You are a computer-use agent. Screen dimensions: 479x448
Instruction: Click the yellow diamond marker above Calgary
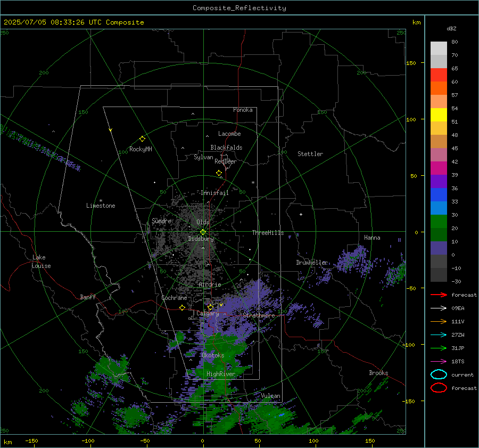pos(210,307)
